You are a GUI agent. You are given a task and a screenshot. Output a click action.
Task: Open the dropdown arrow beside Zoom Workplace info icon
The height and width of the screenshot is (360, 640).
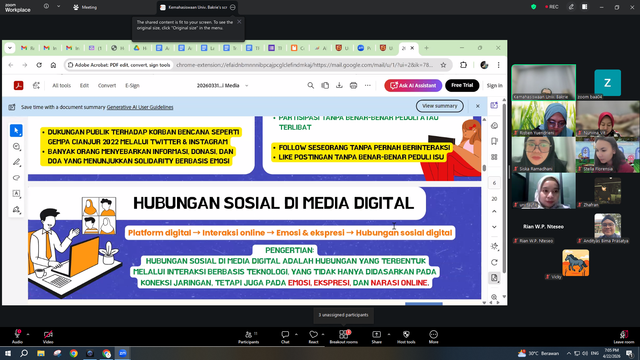click(x=58, y=7)
